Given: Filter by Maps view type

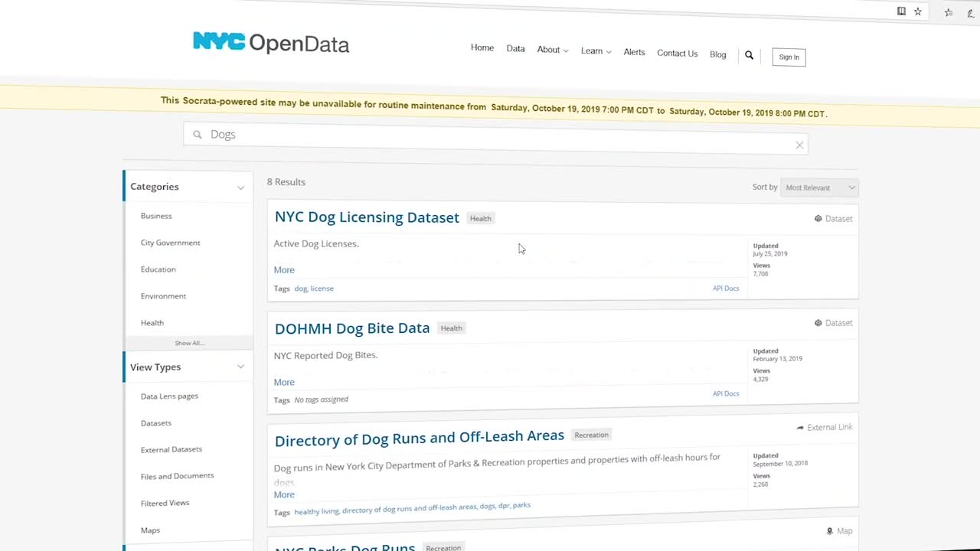Looking at the screenshot, I should [x=150, y=530].
